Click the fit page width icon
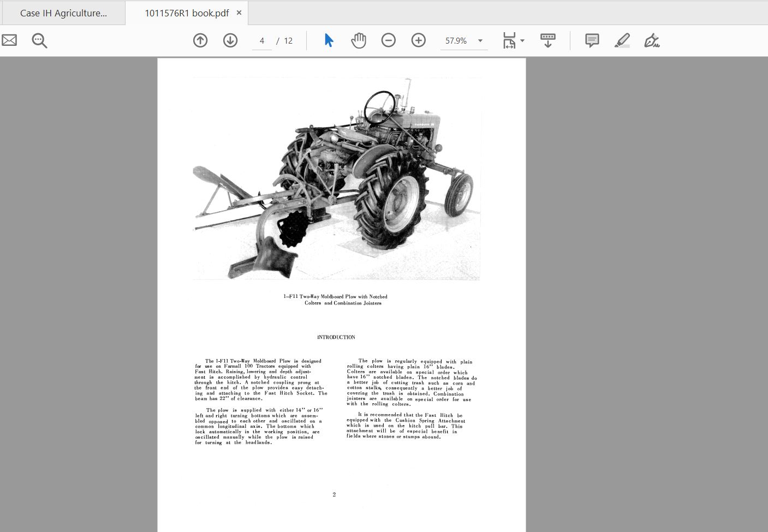The width and height of the screenshot is (768, 532). pyautogui.click(x=509, y=40)
